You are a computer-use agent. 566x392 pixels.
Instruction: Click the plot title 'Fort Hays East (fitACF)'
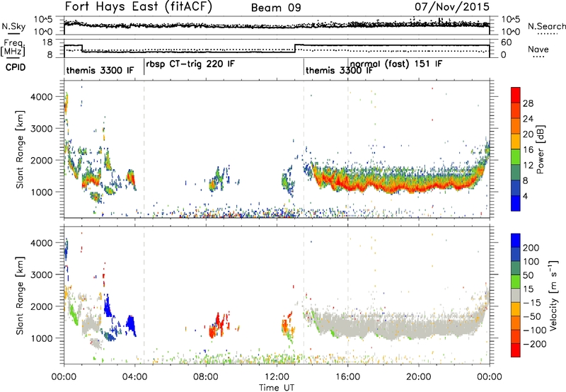(x=139, y=6)
